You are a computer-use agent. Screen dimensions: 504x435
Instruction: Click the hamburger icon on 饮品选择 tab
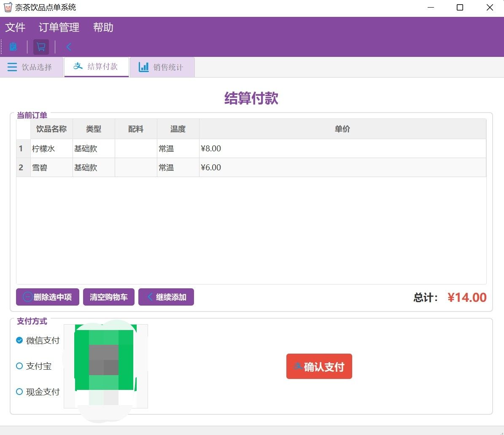click(12, 67)
